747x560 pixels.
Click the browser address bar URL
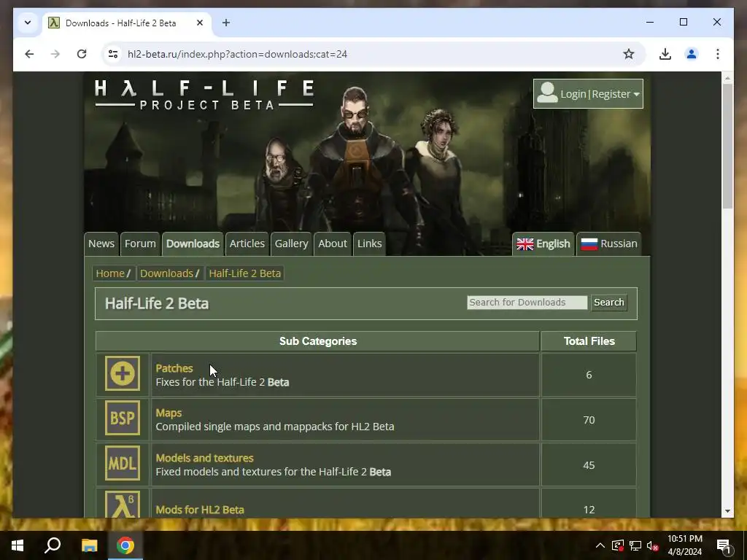tap(237, 54)
